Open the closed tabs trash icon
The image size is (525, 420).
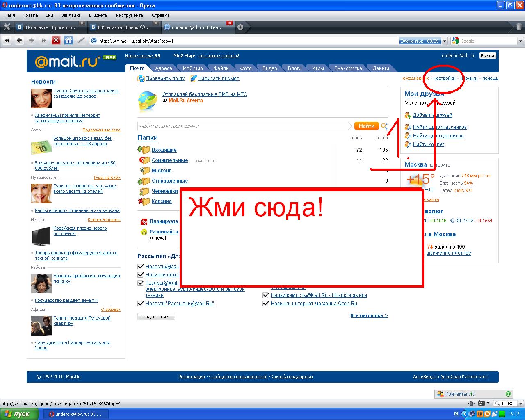pyautogui.click(x=519, y=27)
